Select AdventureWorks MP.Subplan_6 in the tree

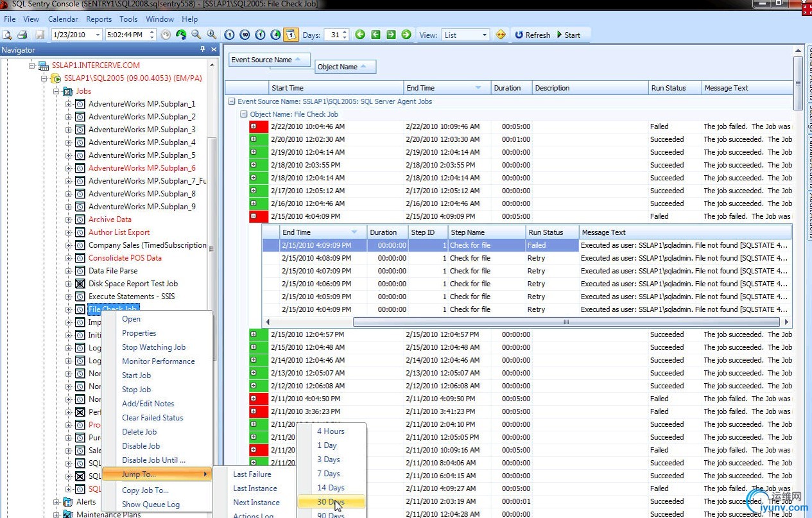tap(142, 168)
